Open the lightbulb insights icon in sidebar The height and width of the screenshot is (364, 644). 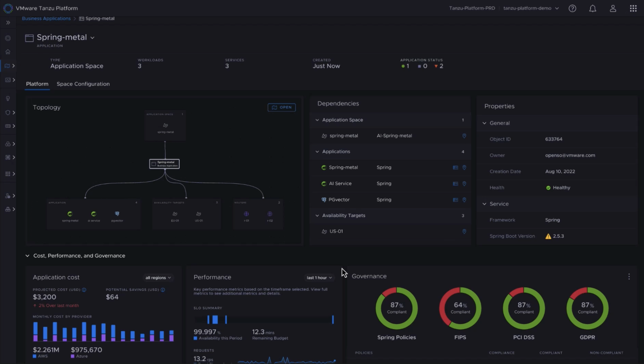pos(8,98)
